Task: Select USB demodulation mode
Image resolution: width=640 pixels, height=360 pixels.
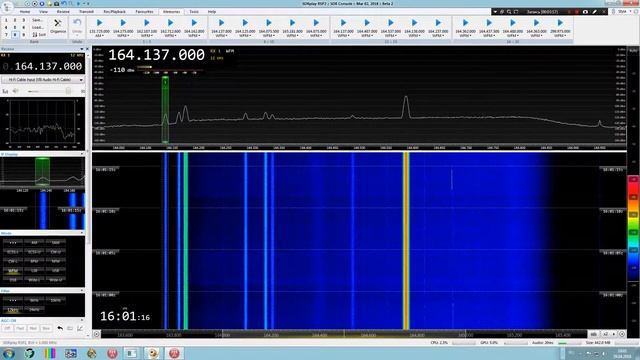Action: click(56, 271)
